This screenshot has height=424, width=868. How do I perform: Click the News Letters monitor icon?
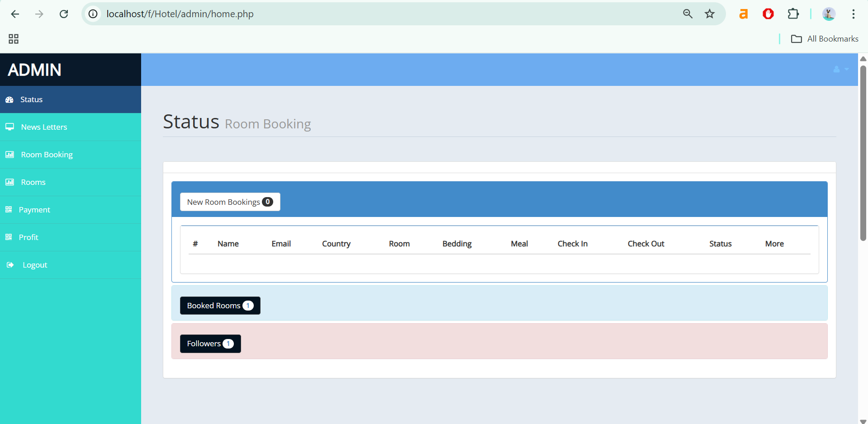tap(9, 127)
